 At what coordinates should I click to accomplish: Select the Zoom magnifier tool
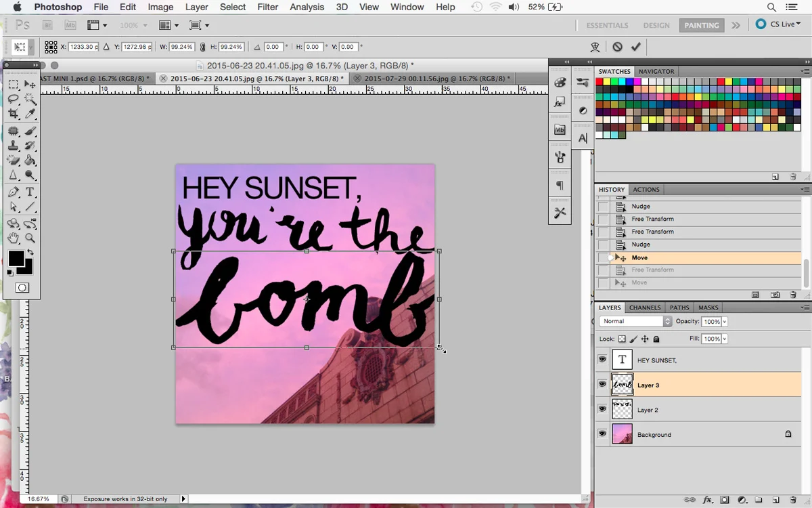30,238
